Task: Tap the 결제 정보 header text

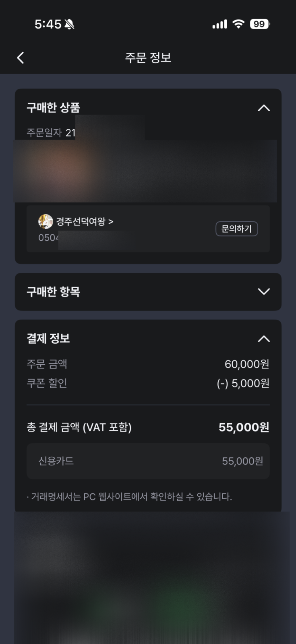Action: [48, 339]
